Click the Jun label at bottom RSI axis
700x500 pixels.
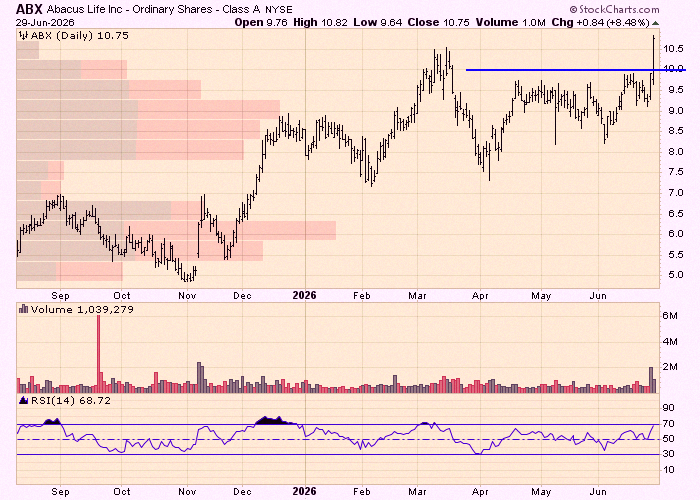[598, 492]
